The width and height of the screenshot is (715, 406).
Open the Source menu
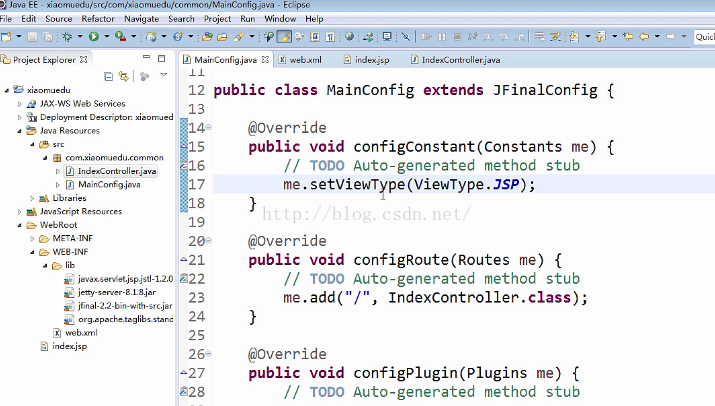pos(59,19)
